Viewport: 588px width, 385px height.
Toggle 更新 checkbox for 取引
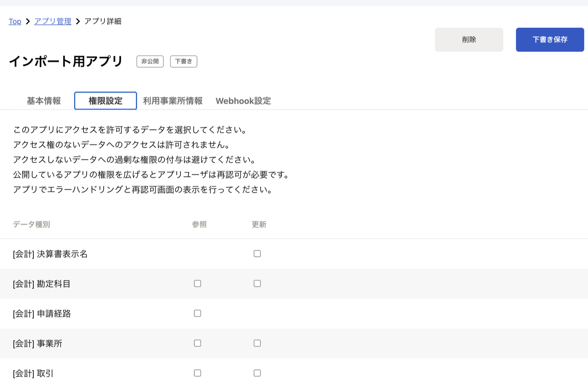pos(257,373)
